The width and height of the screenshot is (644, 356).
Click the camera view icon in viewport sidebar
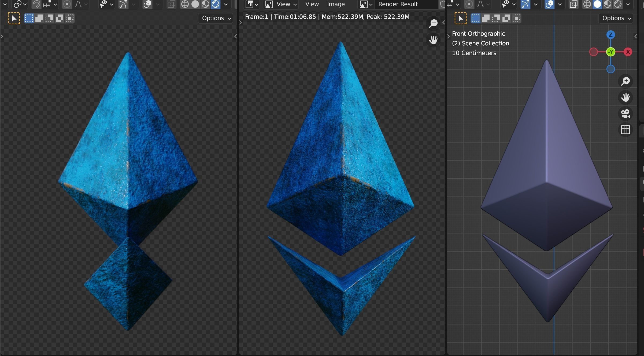point(626,114)
